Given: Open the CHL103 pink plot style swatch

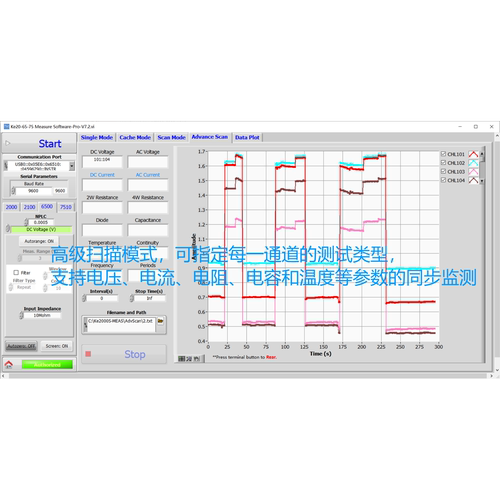Looking at the screenshot, I should click(x=473, y=171).
